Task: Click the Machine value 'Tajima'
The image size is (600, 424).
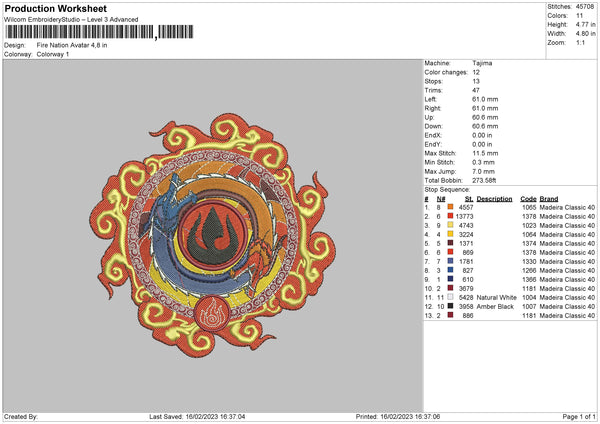Action: coord(482,63)
